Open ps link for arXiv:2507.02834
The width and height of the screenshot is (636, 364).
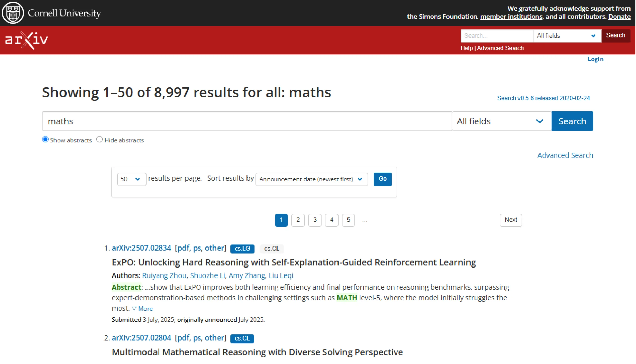[x=197, y=248]
